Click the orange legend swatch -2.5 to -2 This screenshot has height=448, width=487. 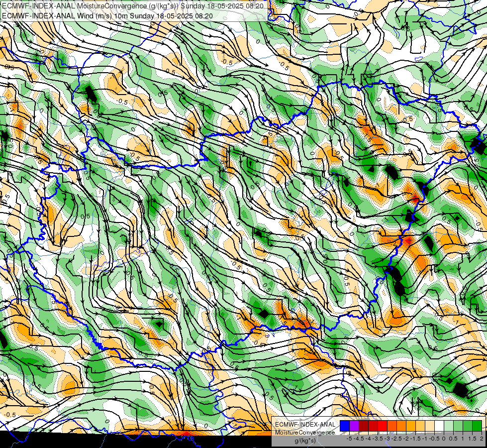point(401,426)
